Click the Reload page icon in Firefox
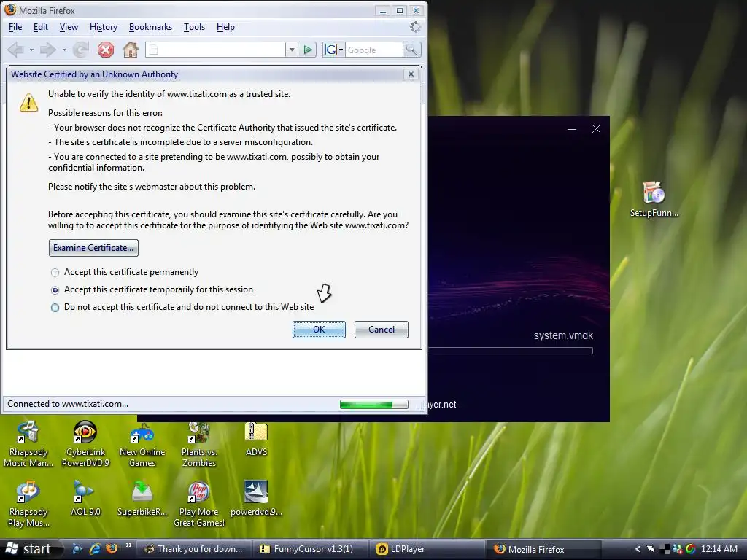 click(x=81, y=50)
